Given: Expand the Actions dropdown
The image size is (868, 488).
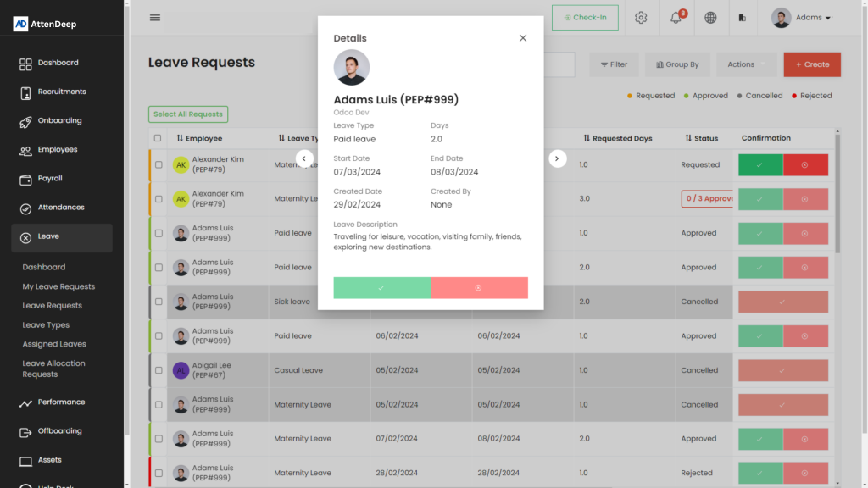Looking at the screenshot, I should click(x=746, y=64).
